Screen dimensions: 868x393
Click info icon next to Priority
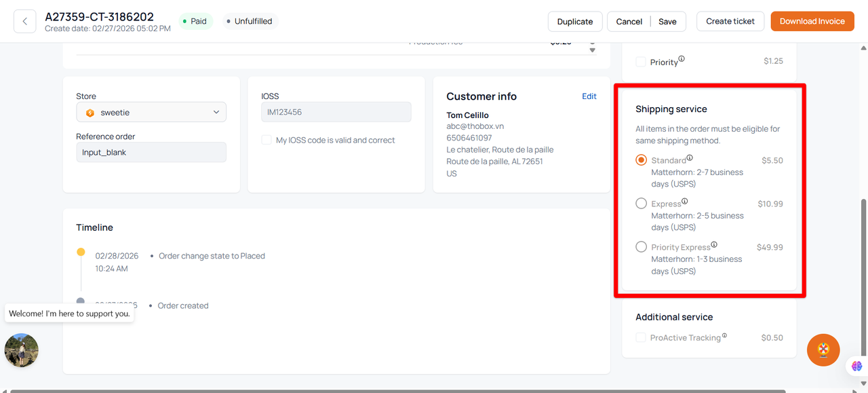(682, 59)
